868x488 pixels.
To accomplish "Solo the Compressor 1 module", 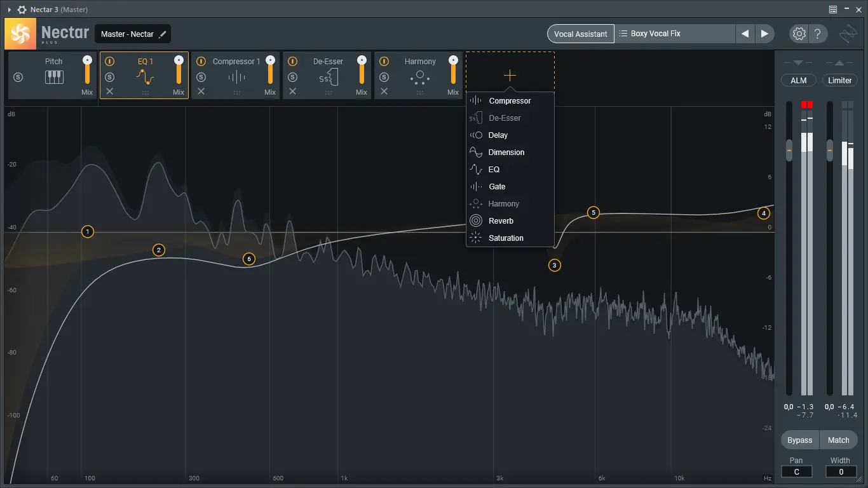I will 201,77.
